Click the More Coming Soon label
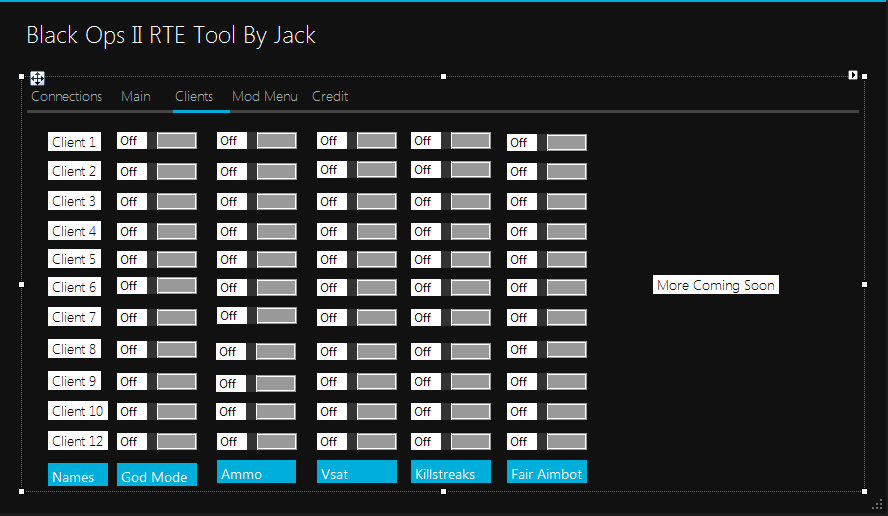Viewport: 888px width, 516px height. point(716,285)
